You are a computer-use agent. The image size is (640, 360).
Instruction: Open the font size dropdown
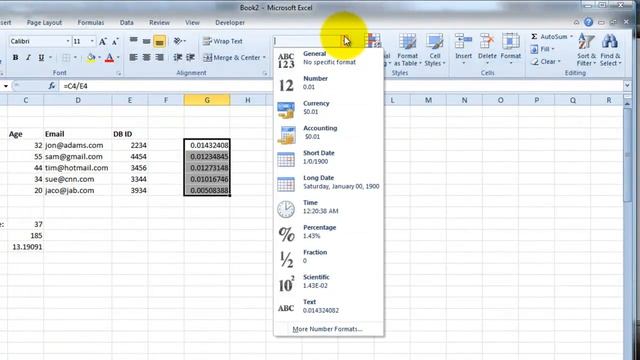point(92,41)
